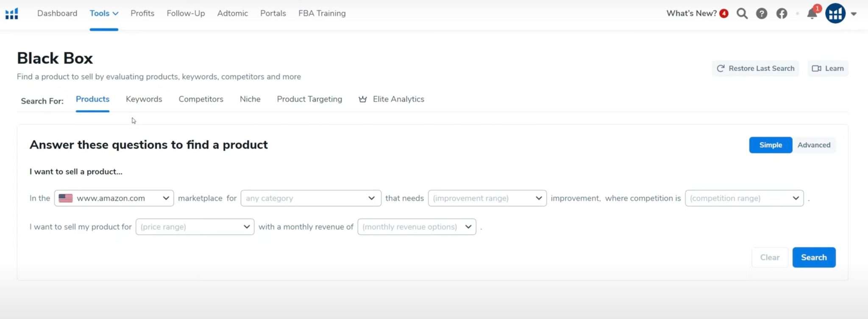Click Restore Last Search

click(755, 69)
